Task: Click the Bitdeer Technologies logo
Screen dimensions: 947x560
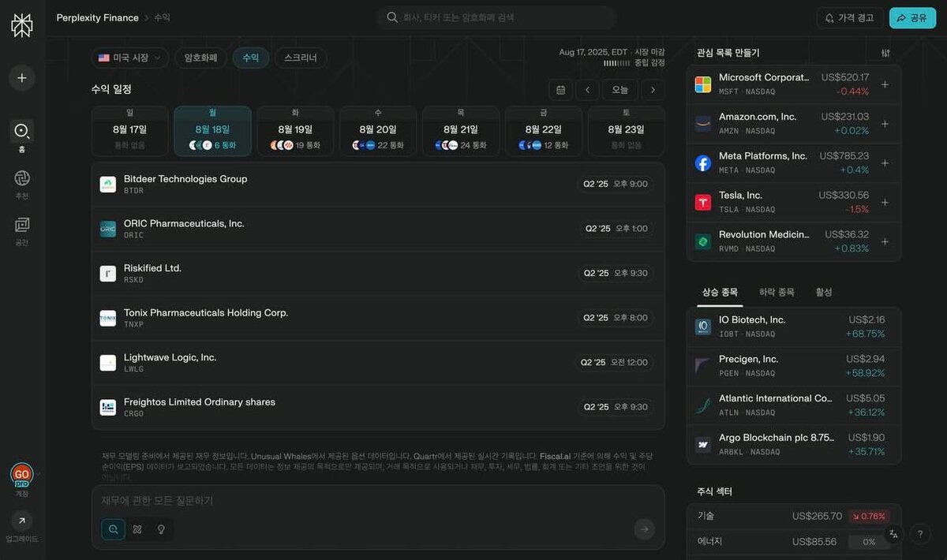Action: click(x=108, y=185)
